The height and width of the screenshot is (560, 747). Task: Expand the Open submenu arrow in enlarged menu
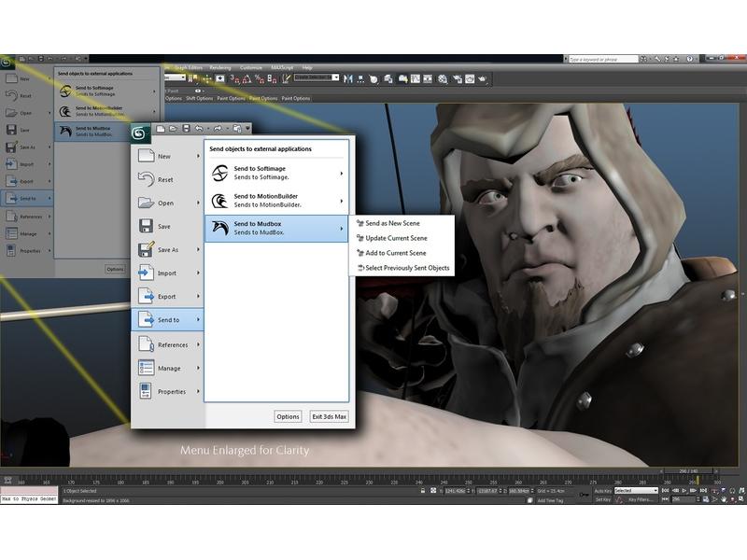(198, 203)
